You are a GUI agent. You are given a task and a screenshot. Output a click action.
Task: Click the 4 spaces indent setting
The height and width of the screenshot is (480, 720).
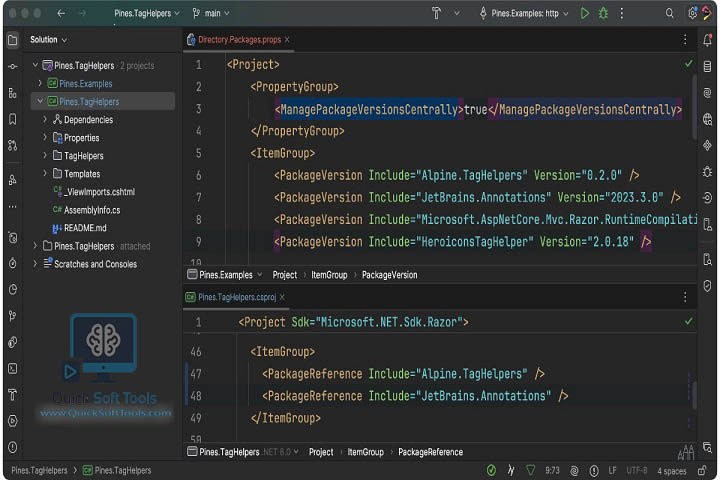[x=671, y=471]
